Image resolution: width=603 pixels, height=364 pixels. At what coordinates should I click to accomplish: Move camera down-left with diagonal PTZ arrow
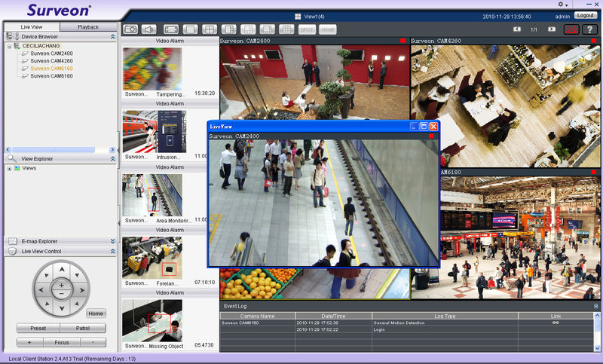click(47, 304)
